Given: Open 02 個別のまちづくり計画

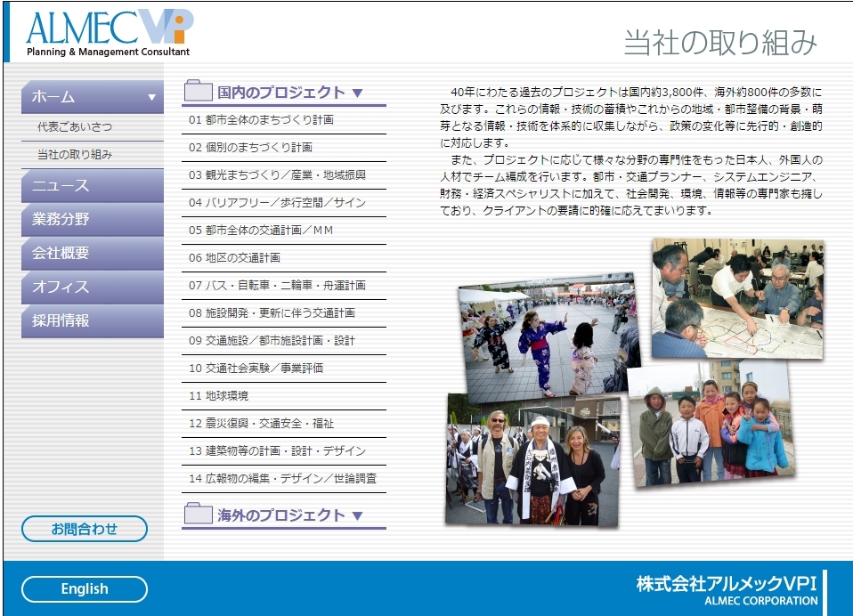Looking at the screenshot, I should point(284,148).
